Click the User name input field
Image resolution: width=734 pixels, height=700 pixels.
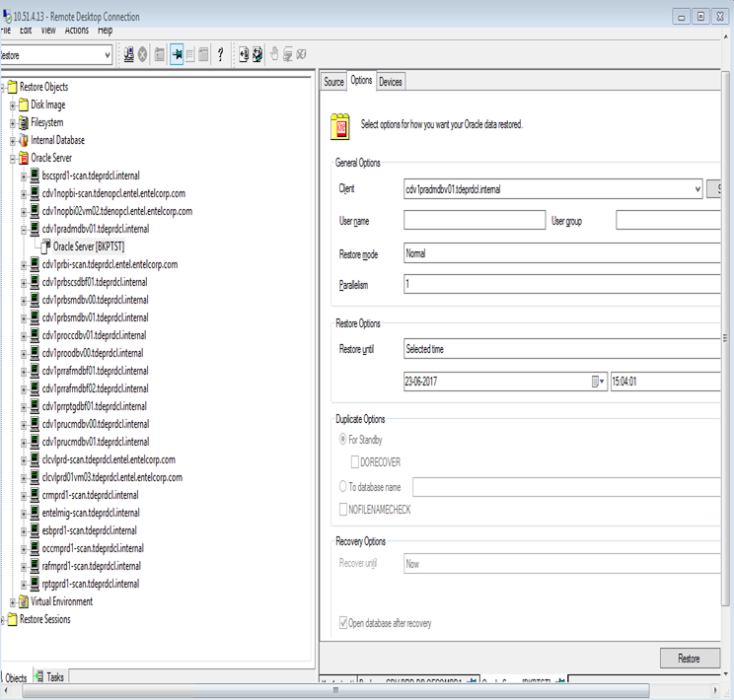pyautogui.click(x=475, y=220)
